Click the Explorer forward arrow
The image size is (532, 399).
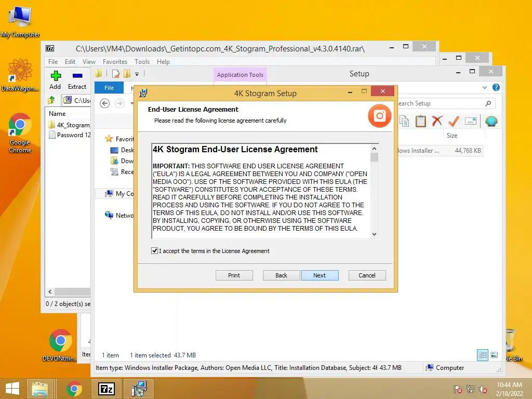[x=120, y=103]
